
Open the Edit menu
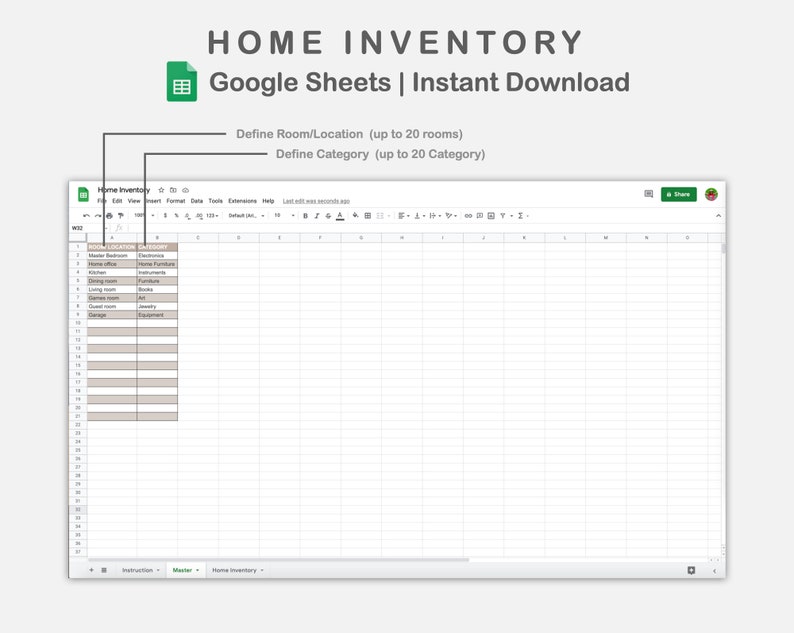coord(117,201)
